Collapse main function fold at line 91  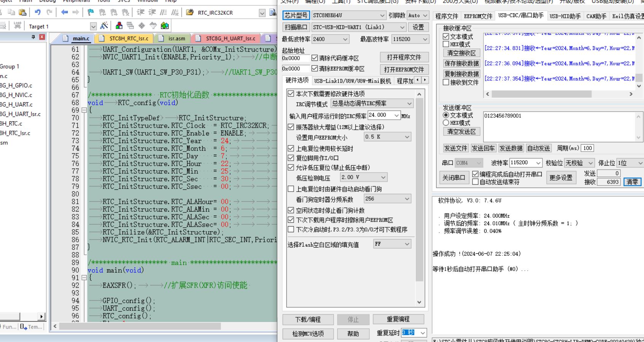[84, 278]
